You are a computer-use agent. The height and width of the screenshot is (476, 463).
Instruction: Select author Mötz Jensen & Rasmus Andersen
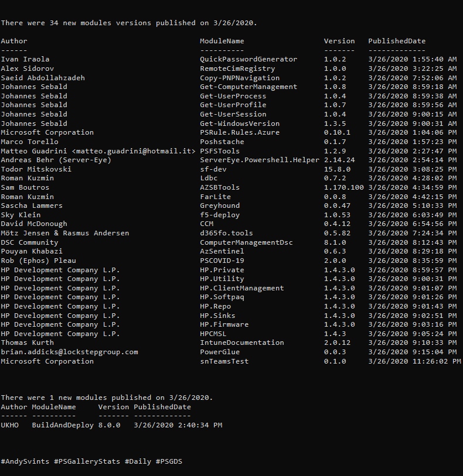tap(65, 233)
